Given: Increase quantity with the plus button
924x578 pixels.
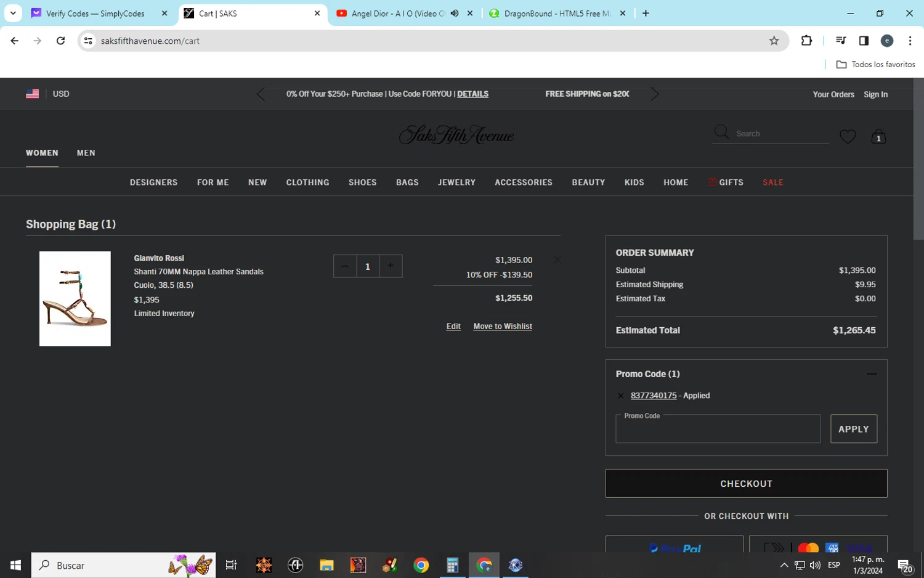Looking at the screenshot, I should 391,266.
